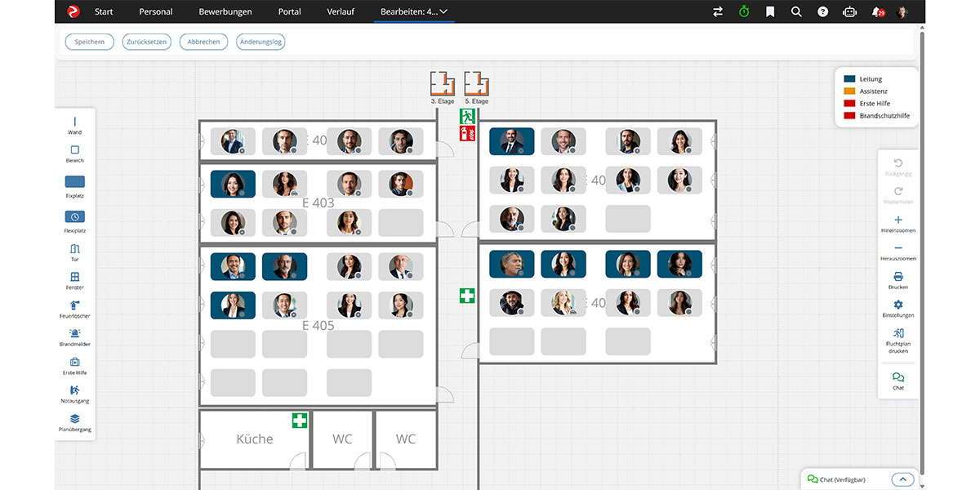Click the empty desk in room E 403

coord(400,222)
